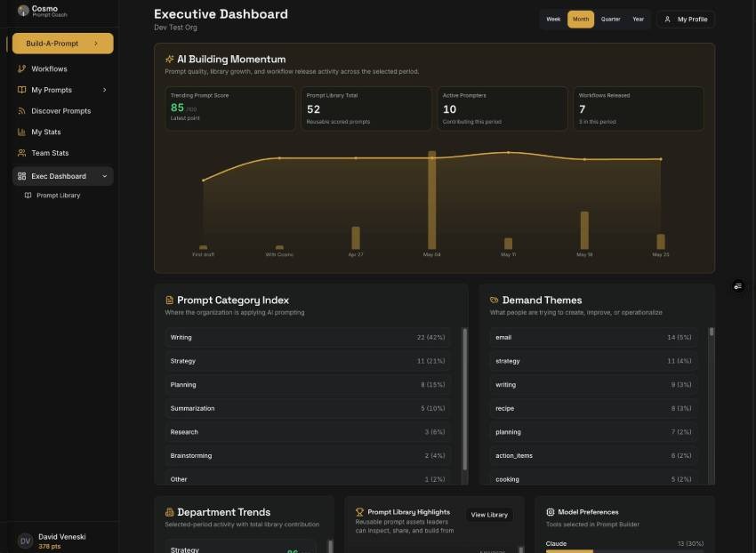The width and height of the screenshot is (756, 553).
Task: Click the Build-A-Prompt button
Action: 62,44
